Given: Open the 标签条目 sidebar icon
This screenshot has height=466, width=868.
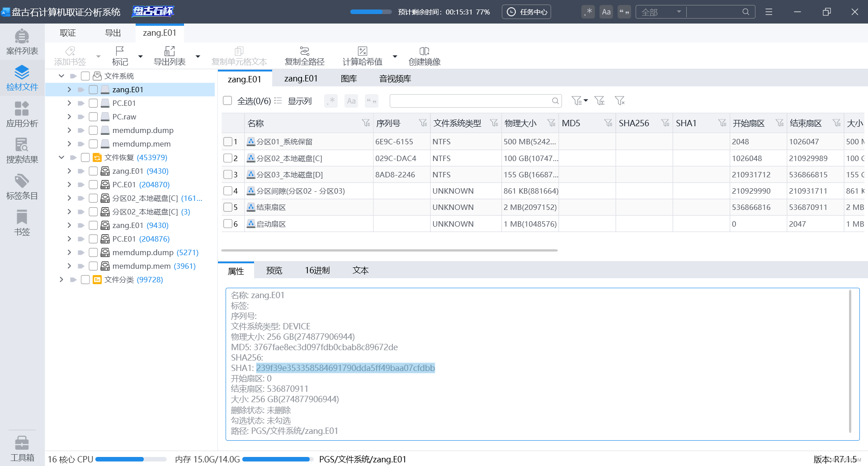Looking at the screenshot, I should pos(22,186).
